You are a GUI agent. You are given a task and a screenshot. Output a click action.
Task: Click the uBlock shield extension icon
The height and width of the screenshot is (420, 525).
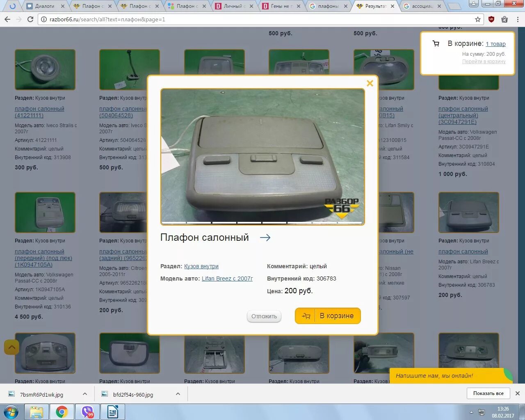491,19
